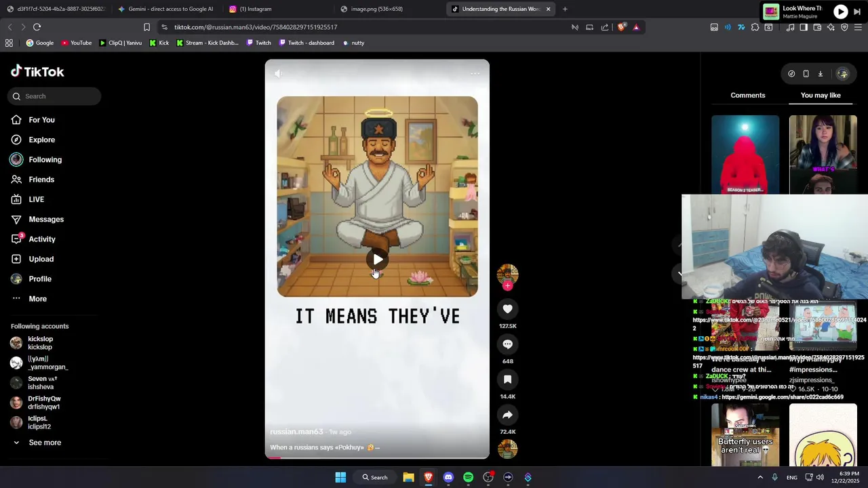Open a new browser tab
The width and height of the screenshot is (868, 488).
565,9
